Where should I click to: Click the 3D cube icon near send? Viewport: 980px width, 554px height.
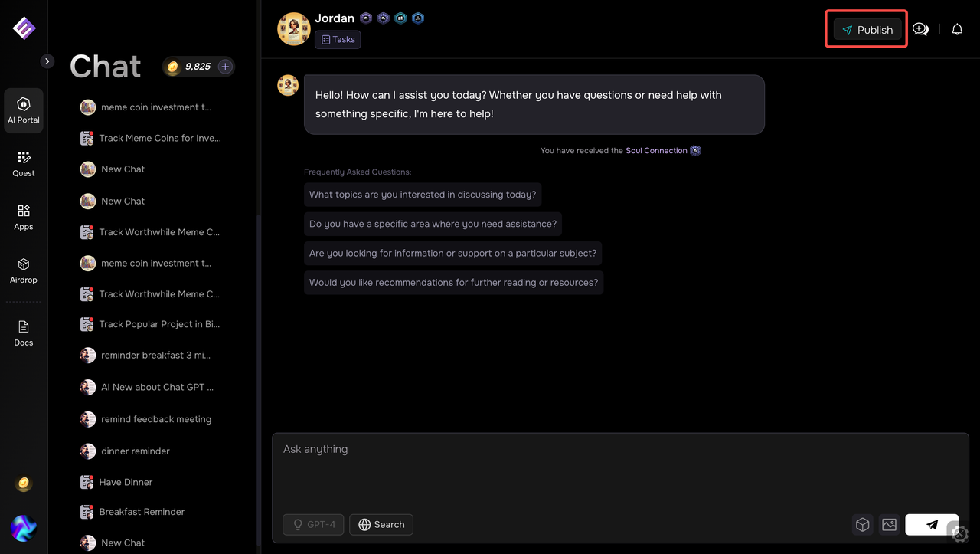(x=863, y=525)
